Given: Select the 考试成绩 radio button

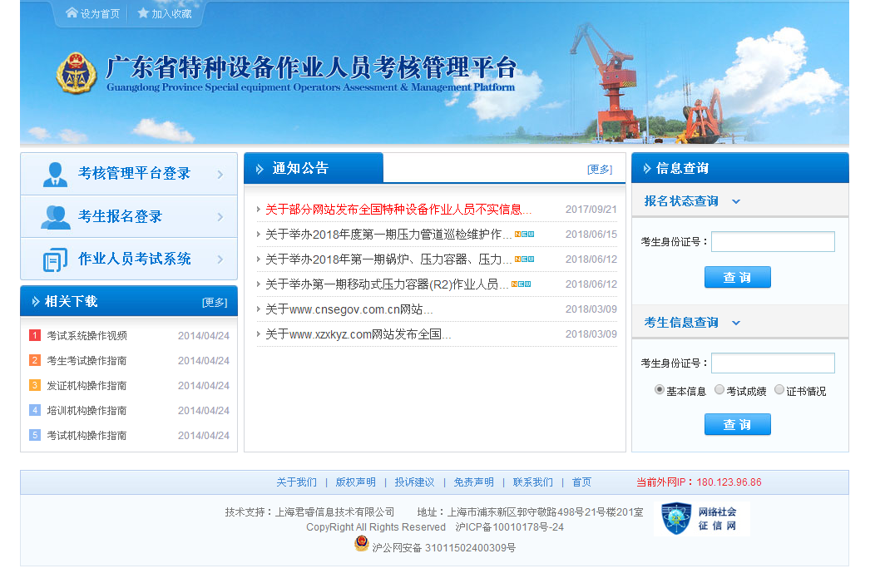Looking at the screenshot, I should (719, 389).
